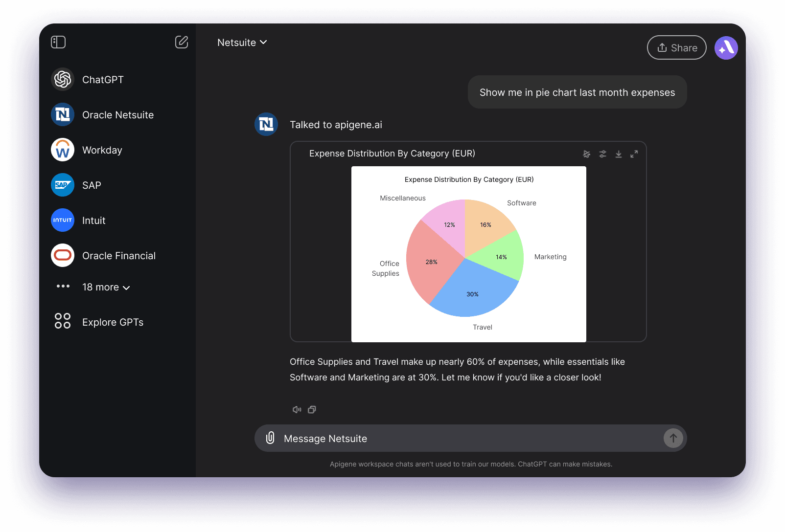Open Explore GPTs
Image resolution: width=785 pixels, height=532 pixels.
pos(113,322)
